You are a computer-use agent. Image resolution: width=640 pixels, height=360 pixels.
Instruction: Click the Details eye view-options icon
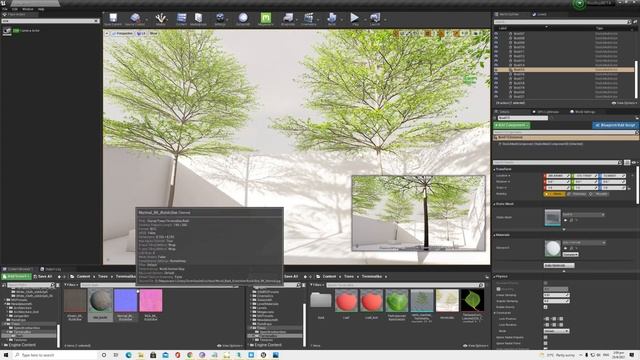pos(634,162)
